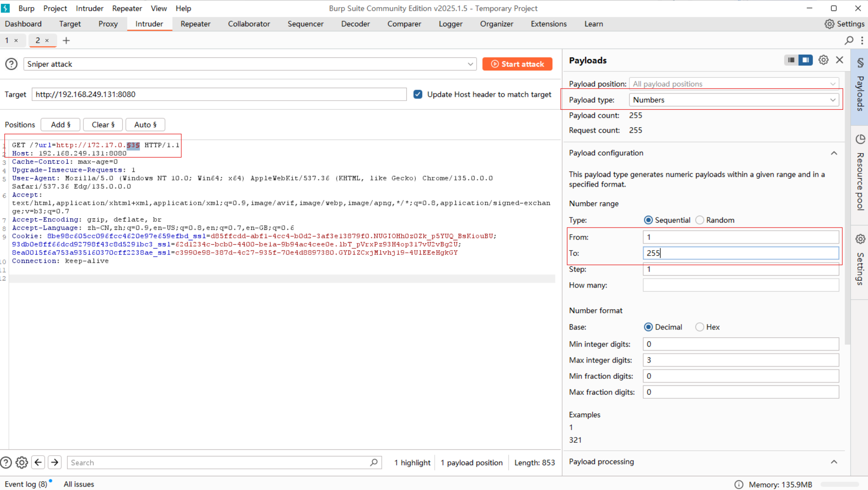Switch to the Repeater tab
This screenshot has width=868, height=490.
[195, 24]
